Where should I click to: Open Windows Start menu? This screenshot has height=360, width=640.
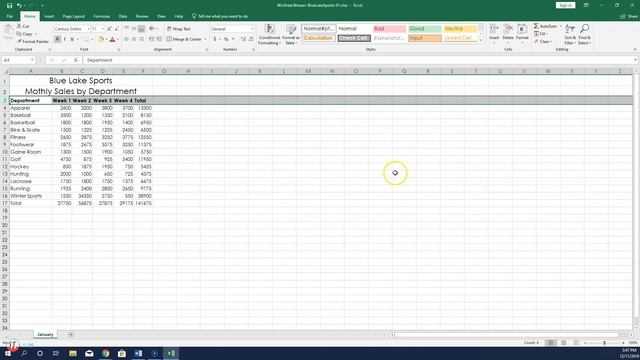[x=8, y=353]
